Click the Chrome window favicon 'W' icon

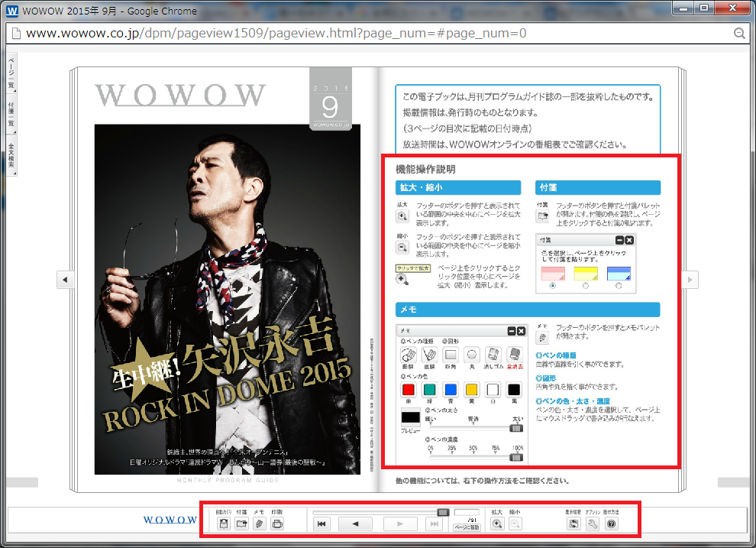[12, 11]
